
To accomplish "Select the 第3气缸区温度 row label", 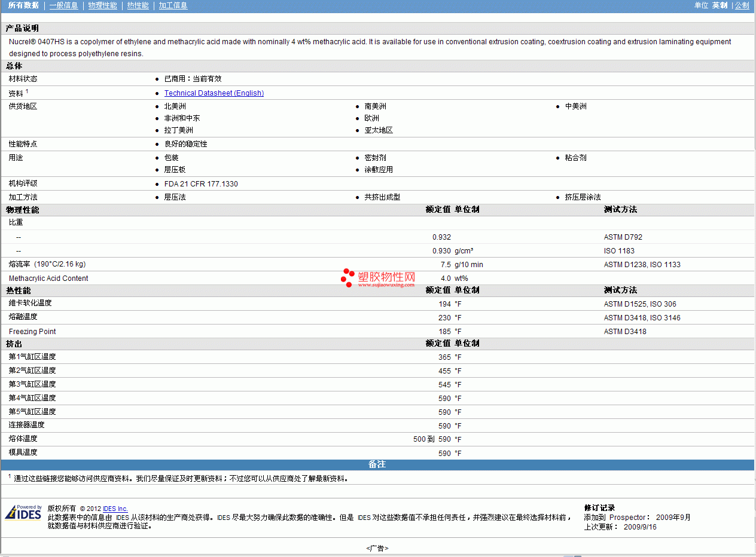I will pos(32,384).
